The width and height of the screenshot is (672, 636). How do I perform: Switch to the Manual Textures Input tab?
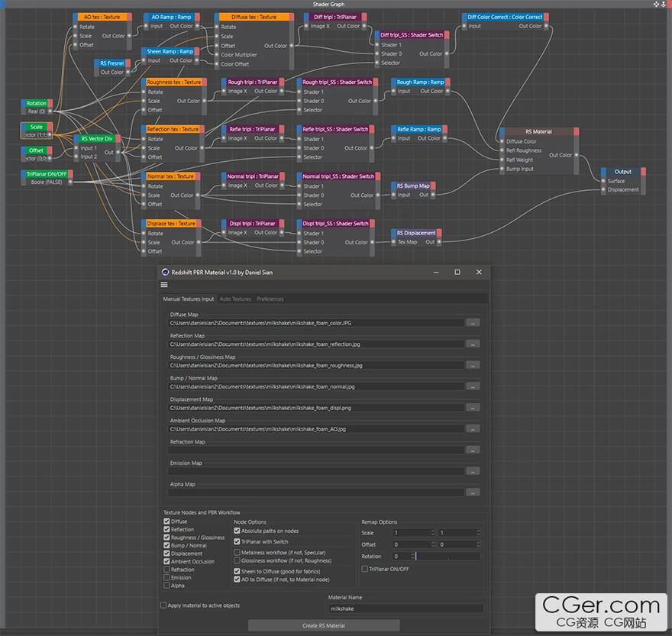click(188, 299)
